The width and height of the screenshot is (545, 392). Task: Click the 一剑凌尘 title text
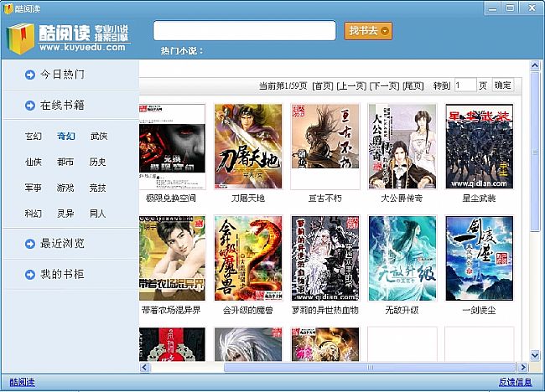[479, 310]
